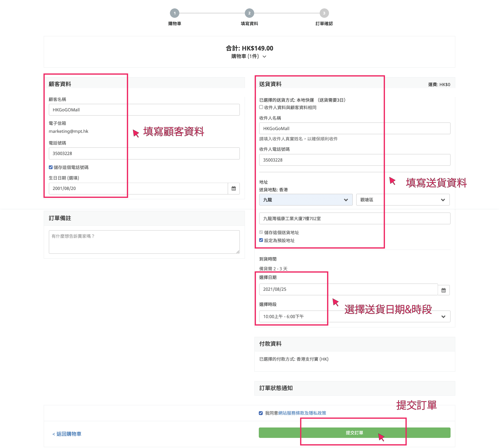This screenshot has width=499, height=448.
Task: Open the birthday calendar picker icon
Action: coord(234,189)
